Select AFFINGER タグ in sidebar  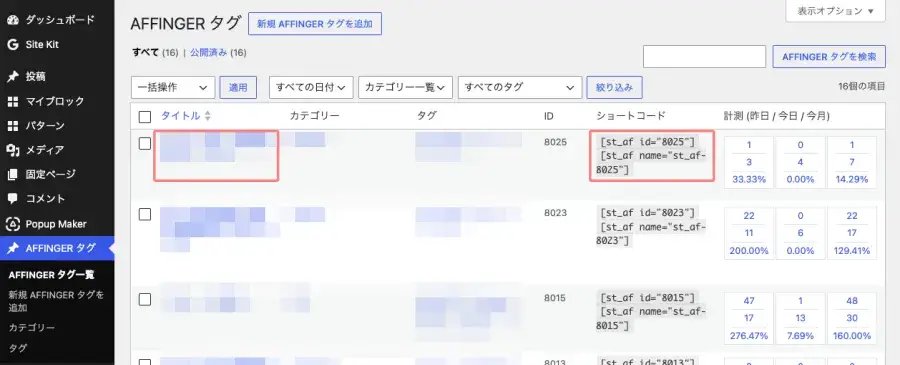57,248
